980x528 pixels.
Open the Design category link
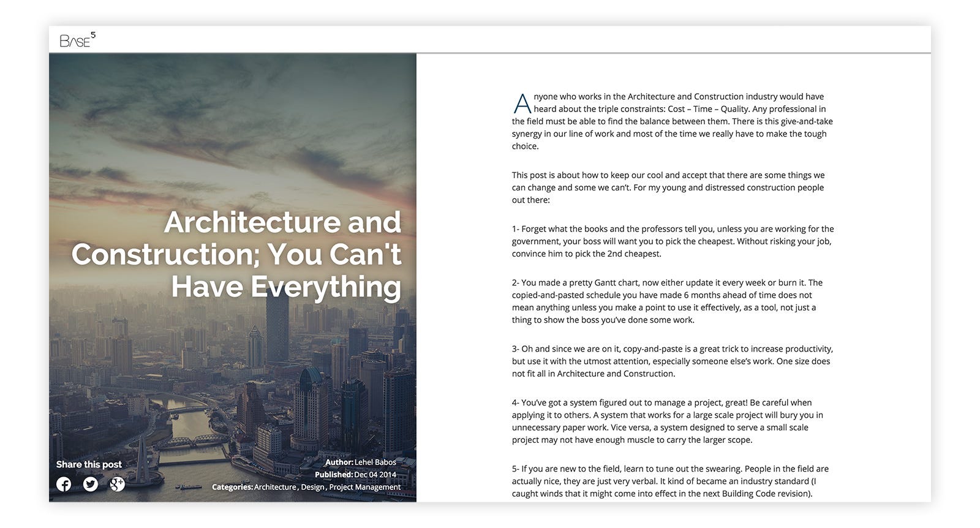click(x=312, y=487)
